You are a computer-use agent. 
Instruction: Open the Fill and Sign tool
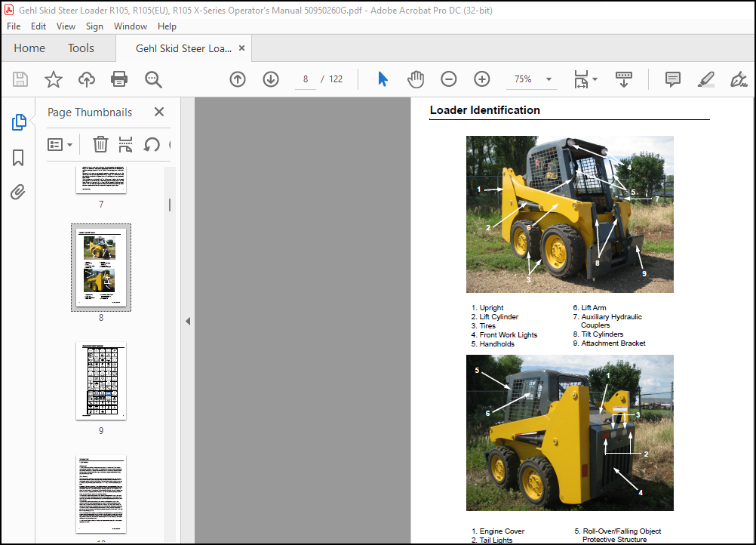point(739,79)
